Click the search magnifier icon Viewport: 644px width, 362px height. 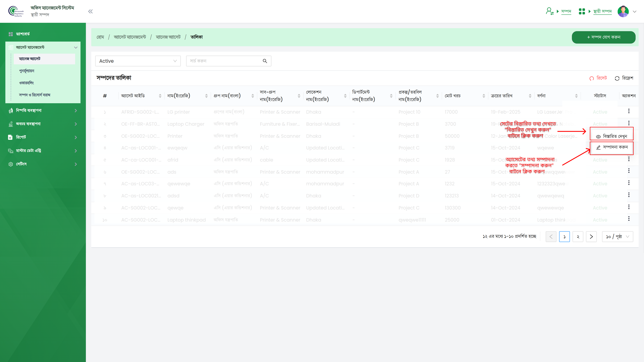(x=265, y=61)
